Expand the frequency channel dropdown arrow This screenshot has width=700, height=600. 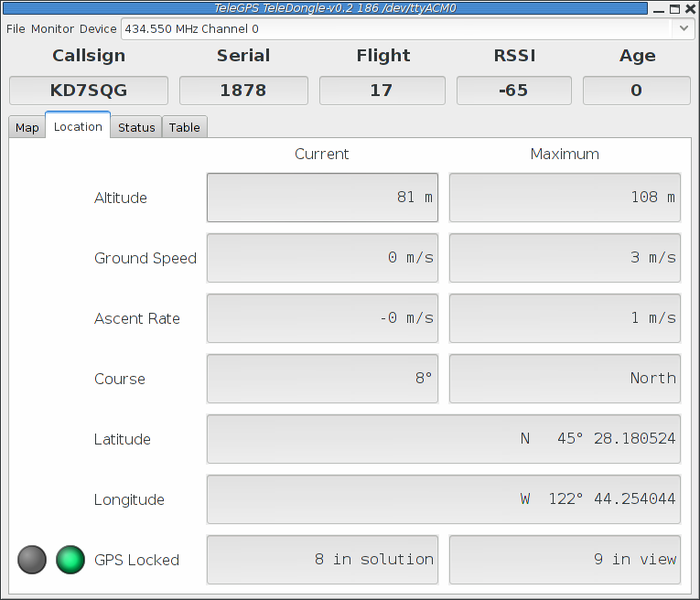tap(684, 28)
